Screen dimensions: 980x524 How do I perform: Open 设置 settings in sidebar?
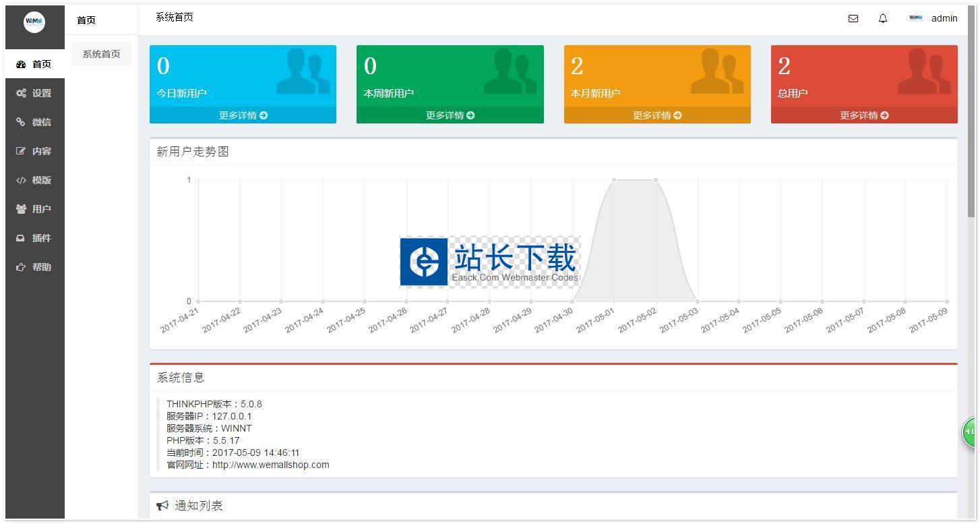[34, 93]
